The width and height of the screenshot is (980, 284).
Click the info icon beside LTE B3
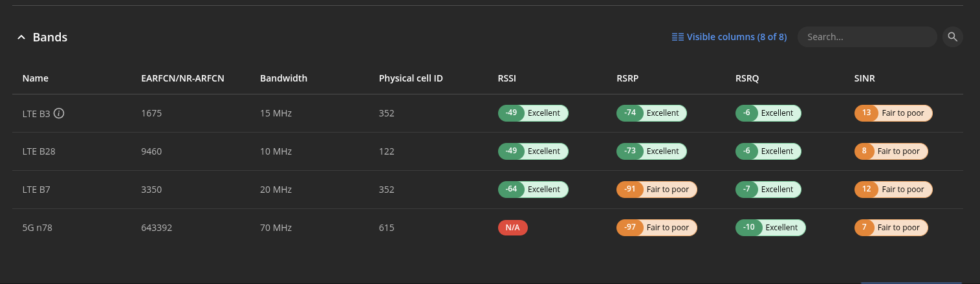coord(59,113)
